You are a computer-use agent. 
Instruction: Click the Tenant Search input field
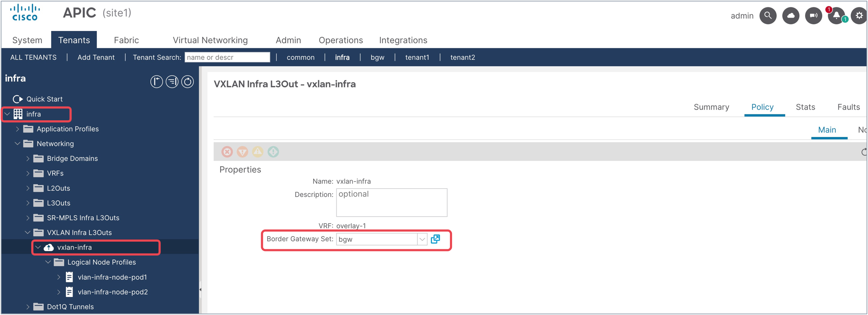[227, 57]
